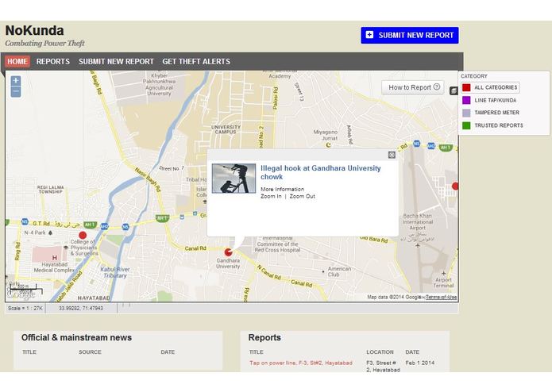Click the Reports section heading
This screenshot has width=552, height=392.
point(264,337)
